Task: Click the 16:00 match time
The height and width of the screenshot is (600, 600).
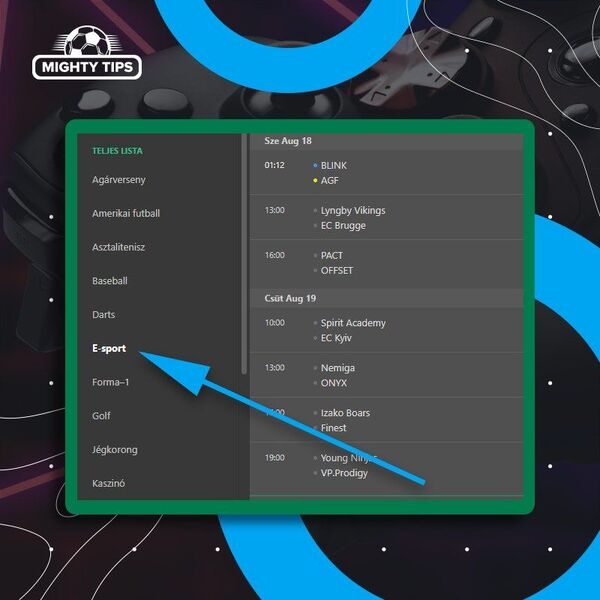Action: [x=274, y=255]
